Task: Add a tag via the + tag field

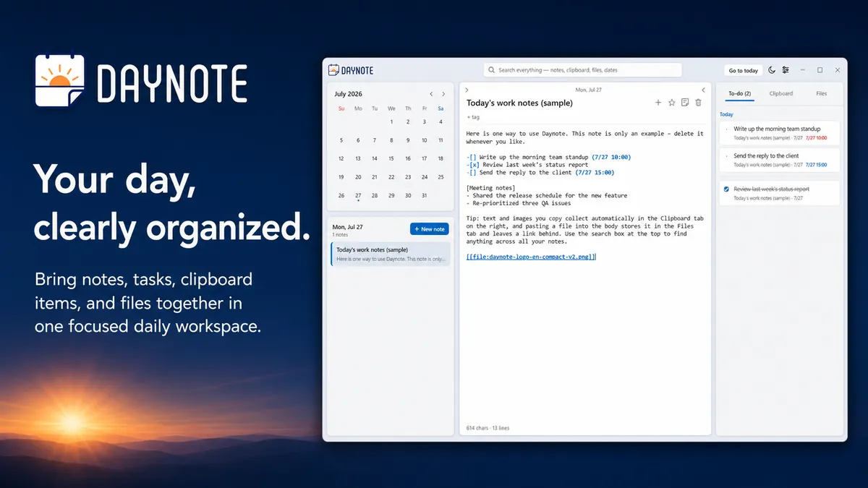Action: pyautogui.click(x=473, y=116)
